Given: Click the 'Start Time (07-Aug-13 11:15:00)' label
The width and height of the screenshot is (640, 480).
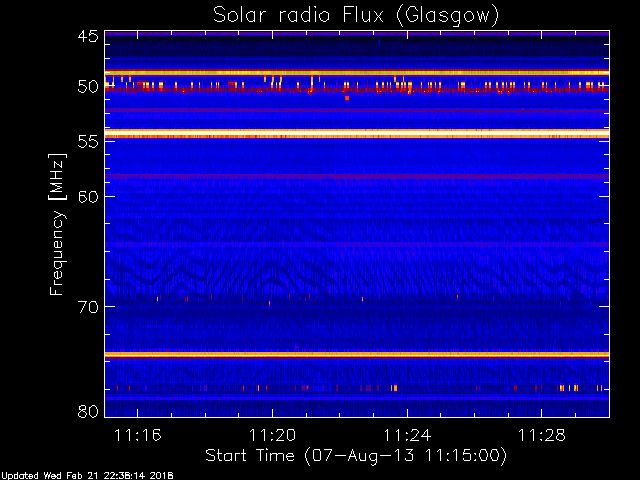Looking at the screenshot, I should click(356, 456).
